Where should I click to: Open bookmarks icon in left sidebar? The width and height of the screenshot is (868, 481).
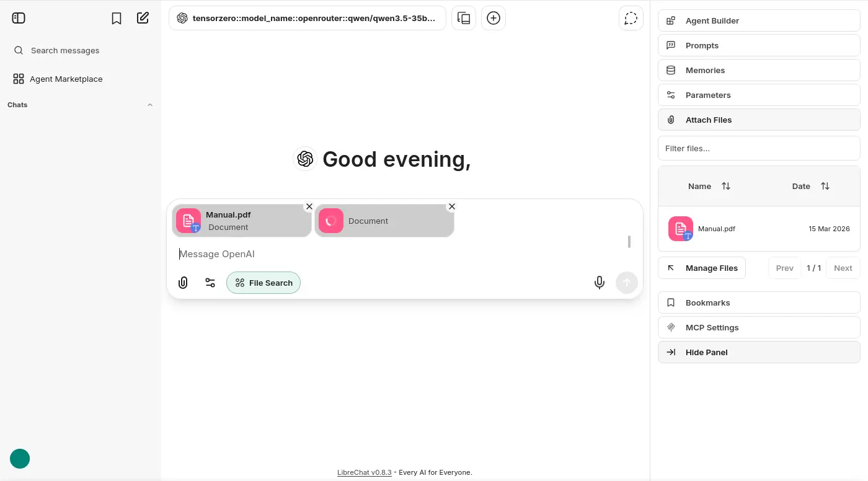pos(117,19)
